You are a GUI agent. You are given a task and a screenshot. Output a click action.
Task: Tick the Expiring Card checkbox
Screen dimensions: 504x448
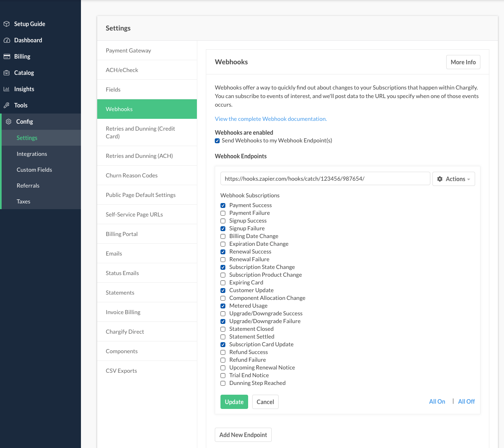click(223, 283)
